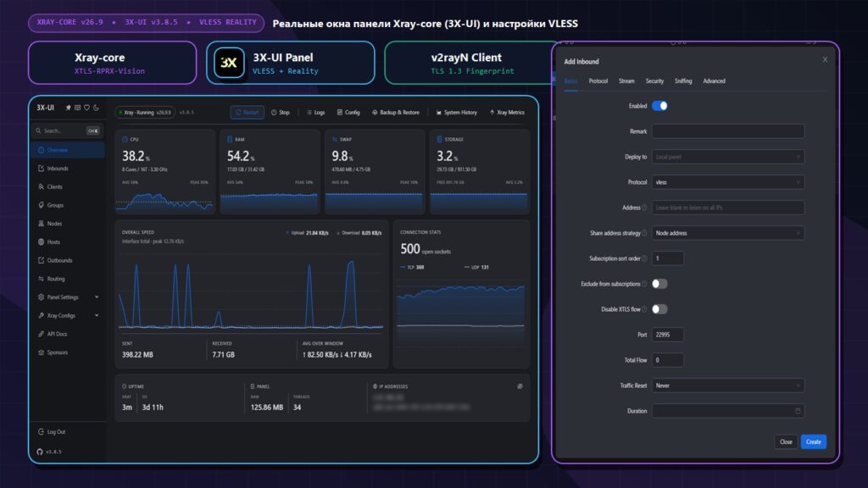Click the Share address strategy help icon

point(644,233)
